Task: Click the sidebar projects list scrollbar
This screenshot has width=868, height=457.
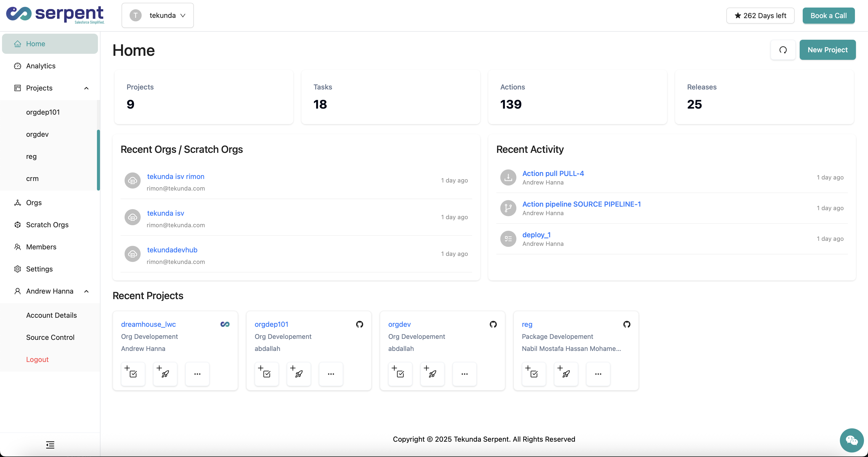Action: click(x=98, y=160)
